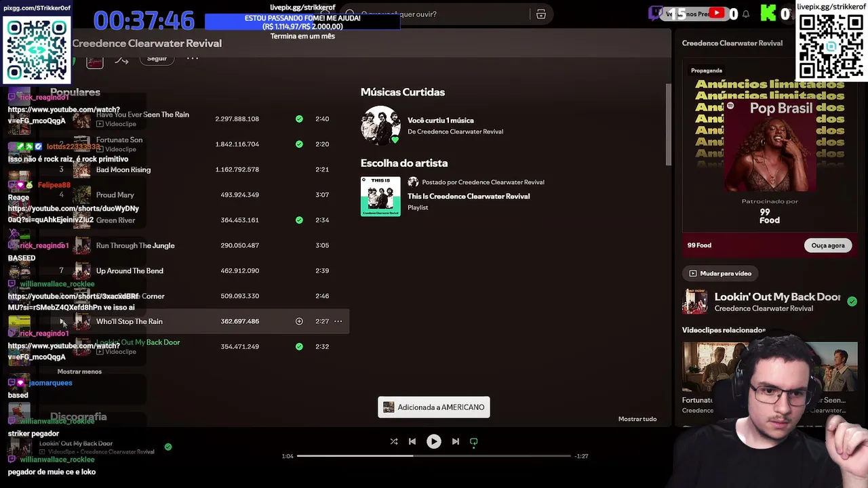Toggle liked checkmark in right panel now playing
Screen dimensions: 868x488
(852, 302)
